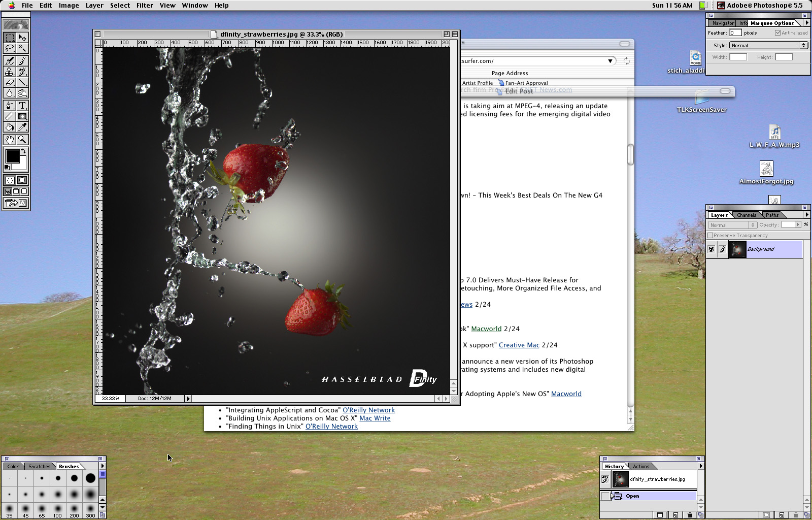This screenshot has height=520, width=812.
Task: Switch to Standard screen mode
Action: pos(8,191)
